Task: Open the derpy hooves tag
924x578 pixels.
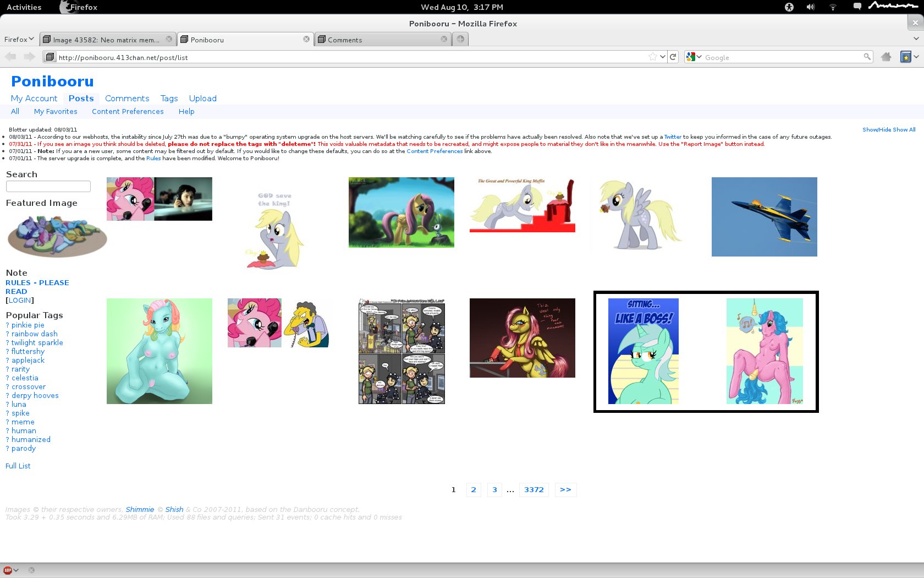Action: pos(35,396)
